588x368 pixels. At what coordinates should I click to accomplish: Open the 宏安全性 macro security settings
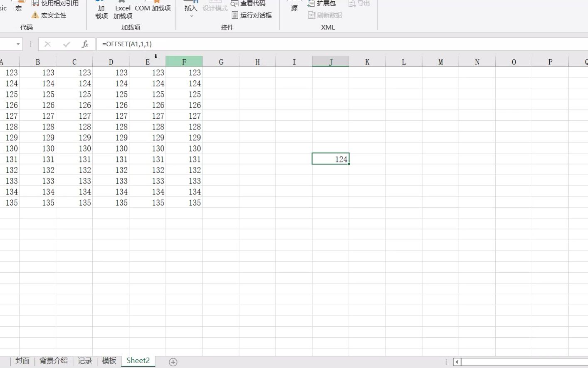tap(49, 15)
